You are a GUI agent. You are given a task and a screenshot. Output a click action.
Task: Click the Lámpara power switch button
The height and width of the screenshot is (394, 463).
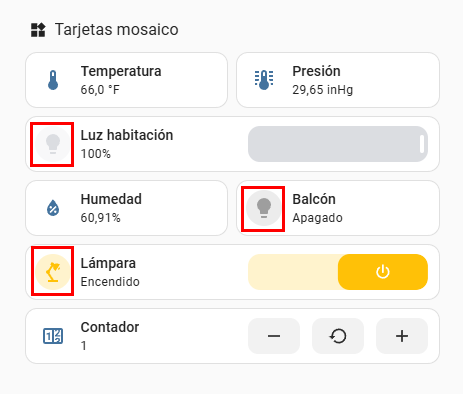pyautogui.click(x=383, y=272)
